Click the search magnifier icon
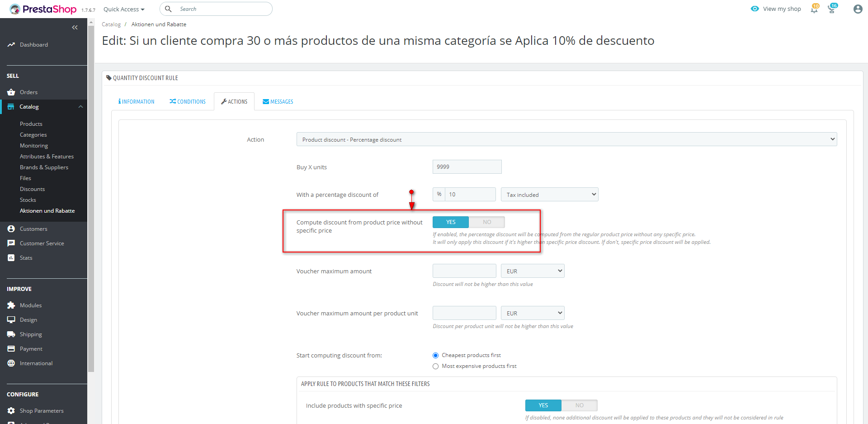Screen dimensions: 868x424 [168, 9]
